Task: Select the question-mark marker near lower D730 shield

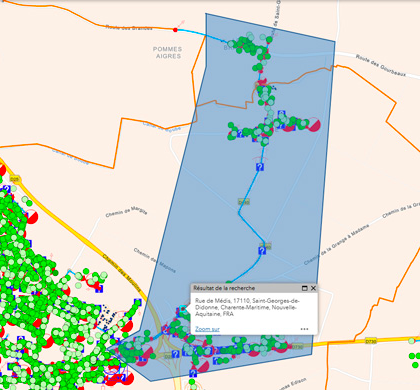Action: click(x=262, y=251)
